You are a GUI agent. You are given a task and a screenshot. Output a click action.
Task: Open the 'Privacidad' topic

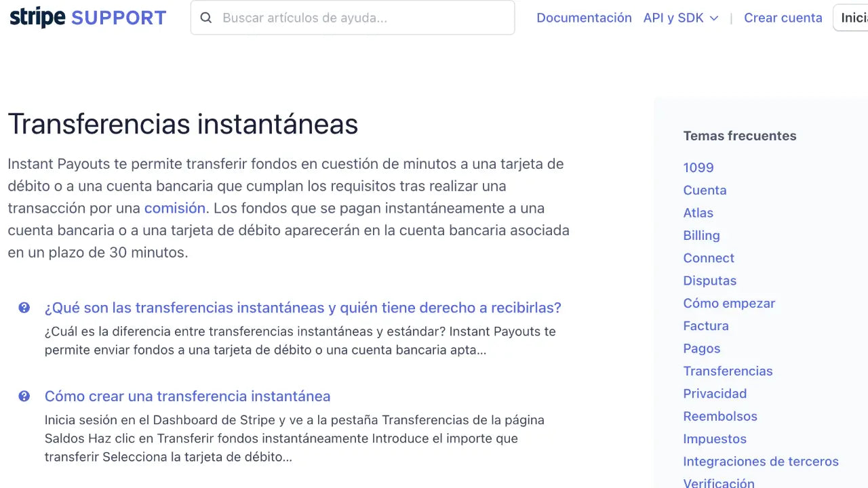[x=715, y=394]
